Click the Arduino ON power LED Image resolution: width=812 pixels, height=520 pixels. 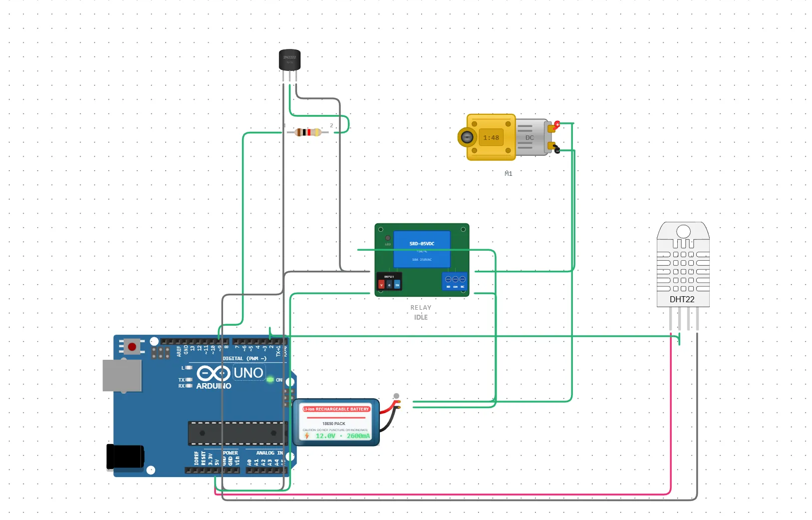click(270, 380)
